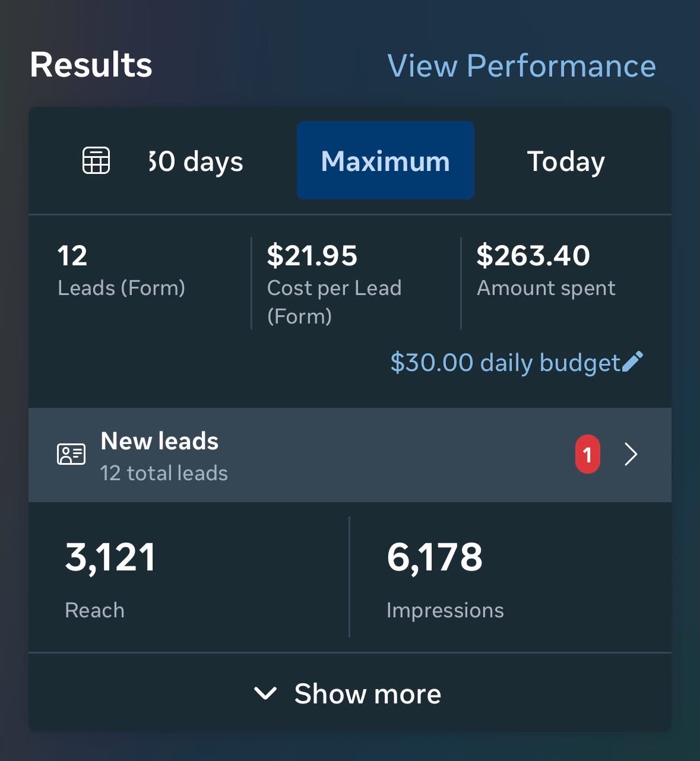Select the Maximum time range tab
The image size is (700, 761).
(385, 160)
